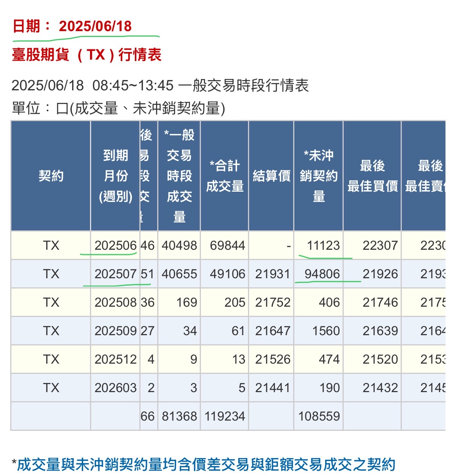Click the 119234 grand total volume cell

click(x=224, y=416)
